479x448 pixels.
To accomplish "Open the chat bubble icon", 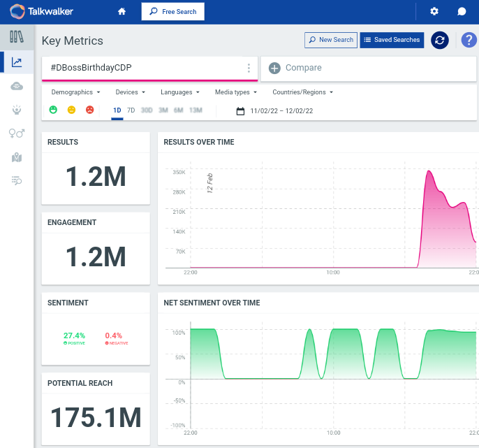I will (x=462, y=12).
